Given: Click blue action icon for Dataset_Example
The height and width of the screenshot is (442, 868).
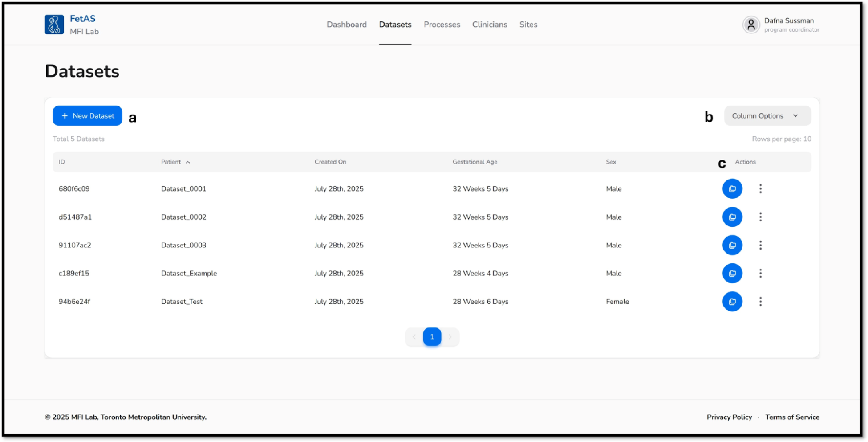Looking at the screenshot, I should [732, 274].
